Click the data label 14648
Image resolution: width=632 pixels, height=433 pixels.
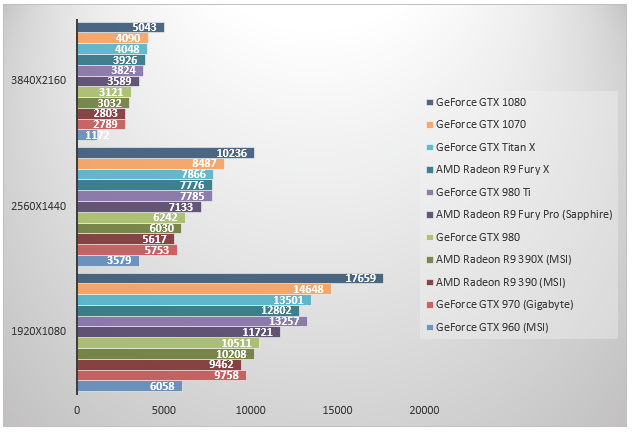308,289
